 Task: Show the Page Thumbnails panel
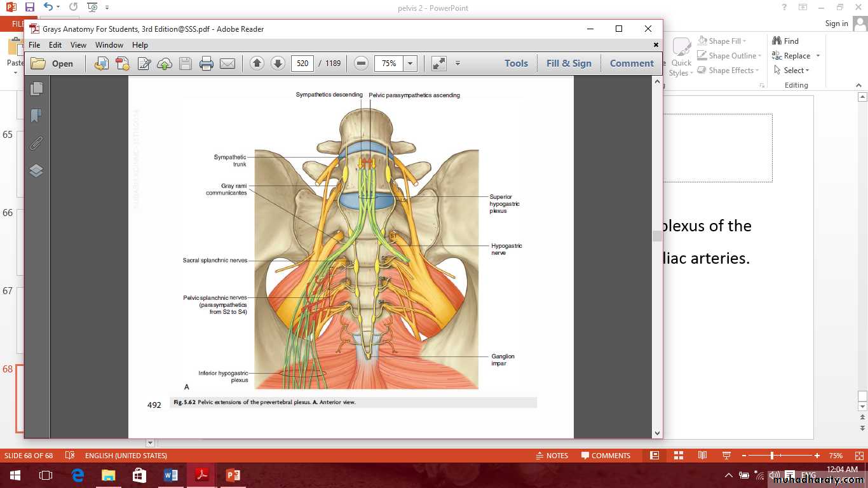coord(36,89)
